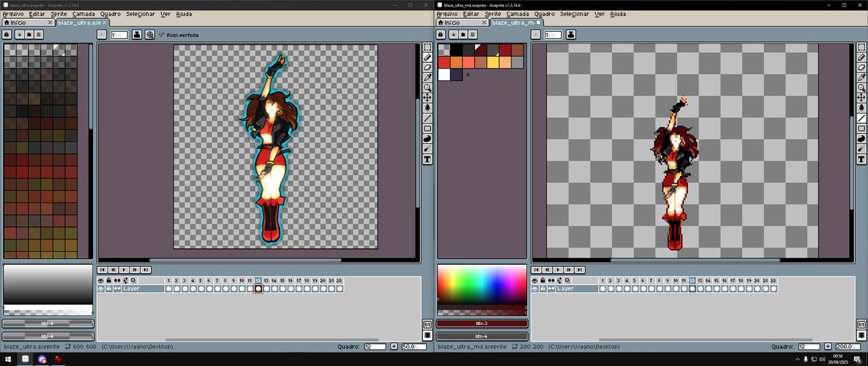868x366 pixels.
Task: Select the yellow palette swatch
Action: pyautogui.click(x=491, y=62)
